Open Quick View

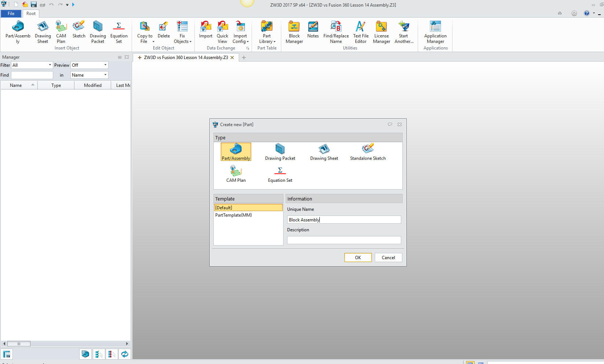click(222, 32)
